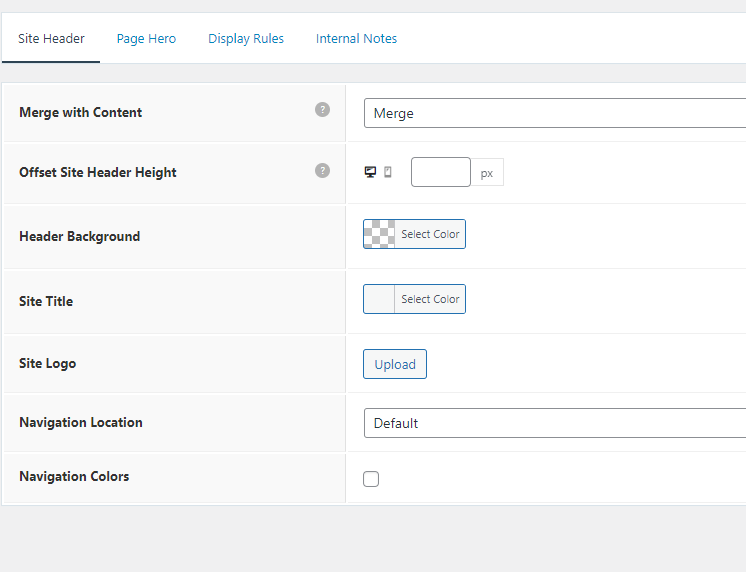This screenshot has width=746, height=572.
Task: Click the Navigation Colors label text
Action: (74, 476)
